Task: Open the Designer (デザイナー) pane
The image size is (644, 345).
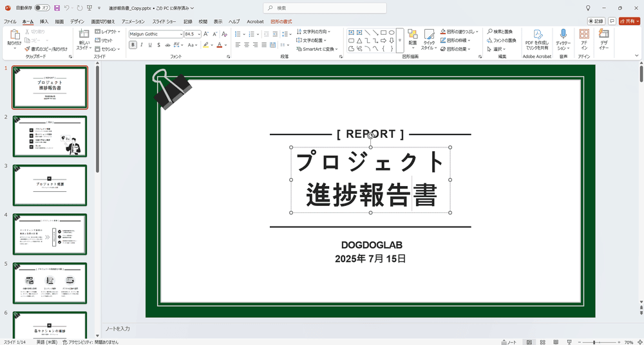Action: tap(603, 40)
